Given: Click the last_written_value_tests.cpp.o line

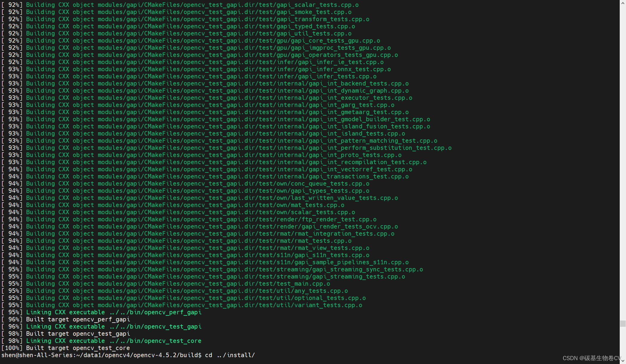Looking at the screenshot, I should pos(200,198).
